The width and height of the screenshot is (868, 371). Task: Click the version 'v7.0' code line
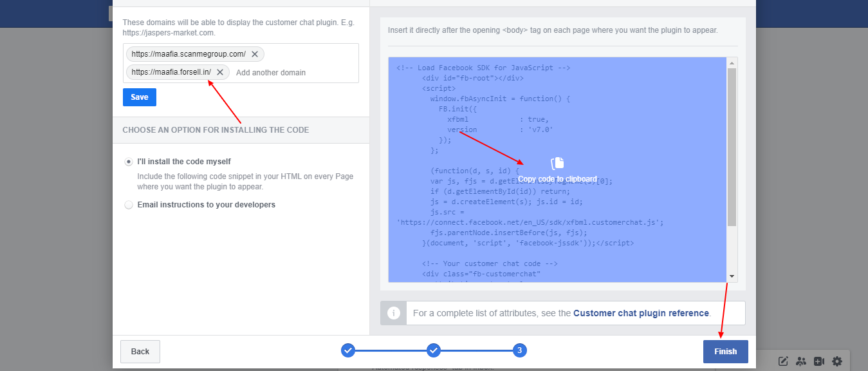point(500,129)
